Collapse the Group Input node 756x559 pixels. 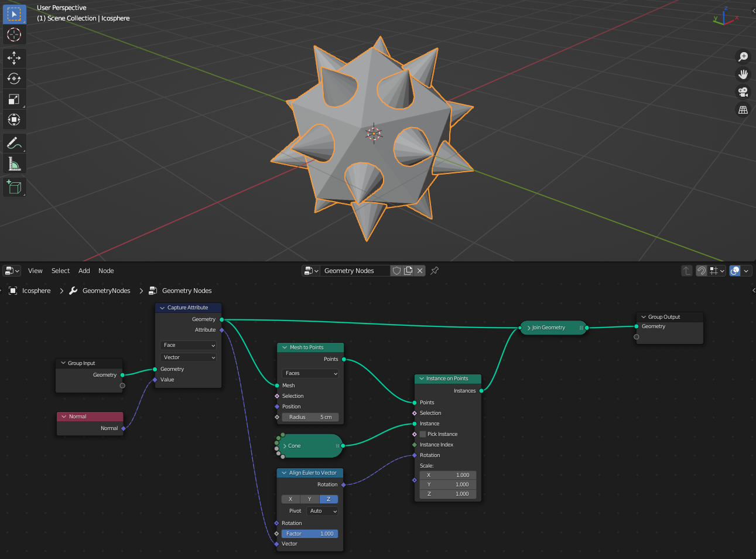tap(63, 363)
